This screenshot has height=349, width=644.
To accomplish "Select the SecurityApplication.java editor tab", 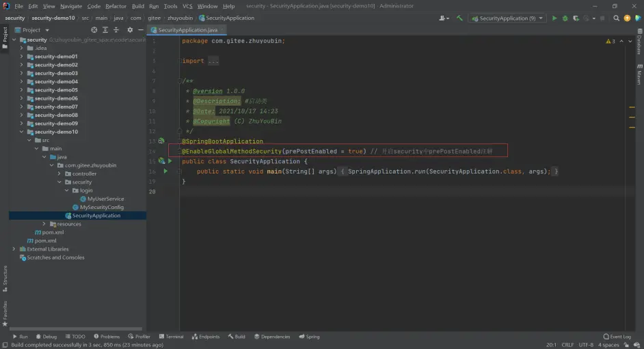I will pyautogui.click(x=187, y=30).
